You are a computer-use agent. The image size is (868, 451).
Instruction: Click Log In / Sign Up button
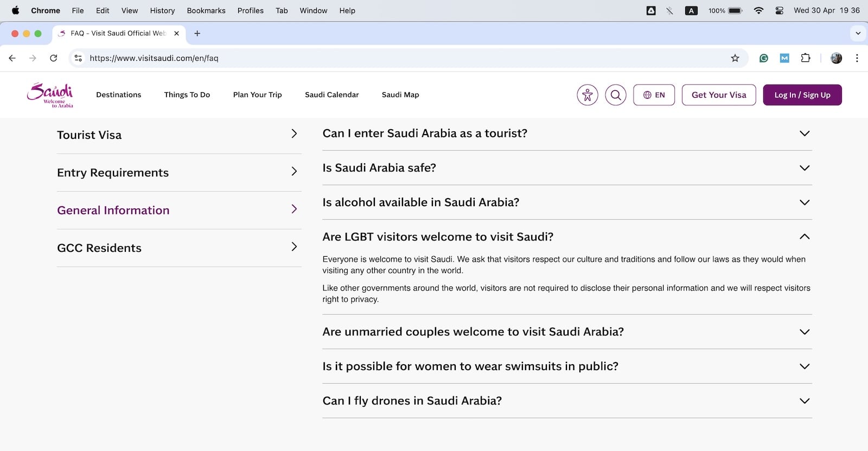[x=802, y=95]
